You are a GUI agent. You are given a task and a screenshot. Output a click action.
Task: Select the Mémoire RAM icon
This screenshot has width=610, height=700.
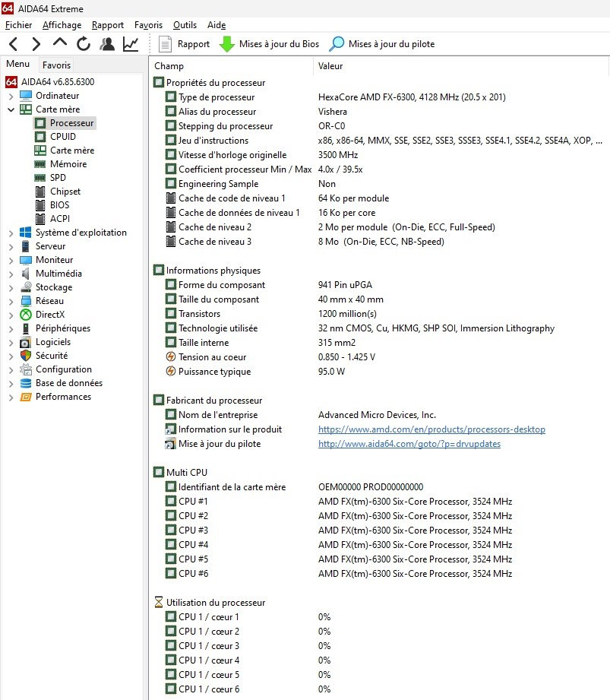(40, 164)
